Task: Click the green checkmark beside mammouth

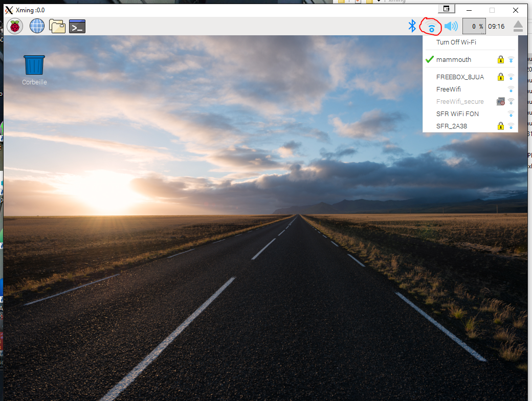Action: coord(430,59)
